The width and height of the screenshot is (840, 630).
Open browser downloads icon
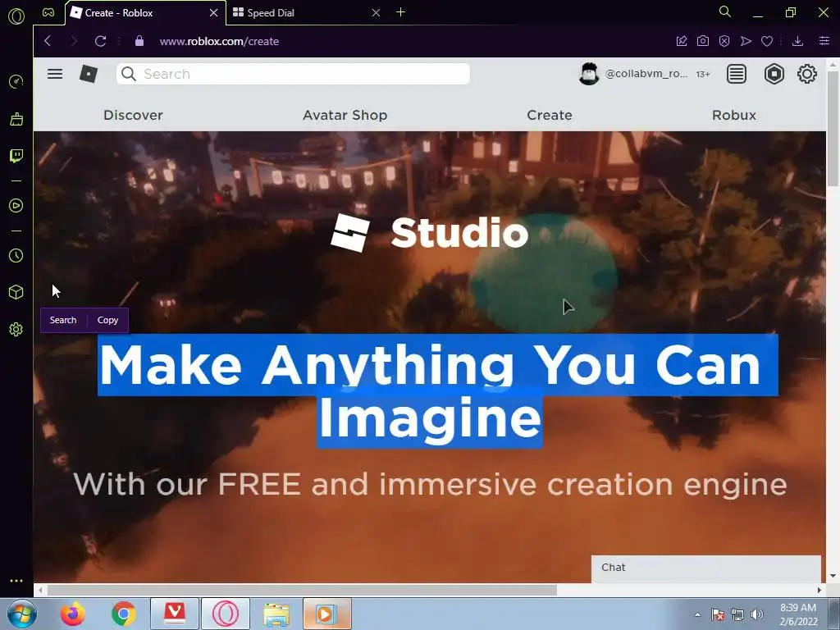click(x=797, y=41)
